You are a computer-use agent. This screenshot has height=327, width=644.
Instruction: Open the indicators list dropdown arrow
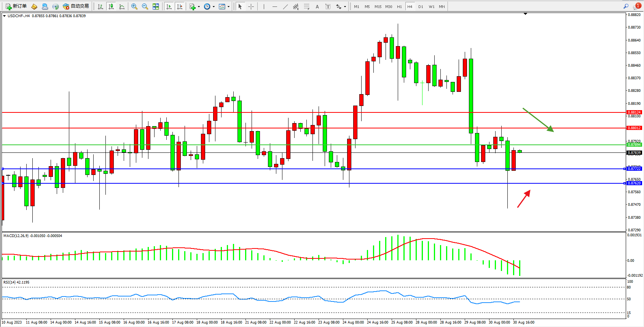pyautogui.click(x=199, y=6)
